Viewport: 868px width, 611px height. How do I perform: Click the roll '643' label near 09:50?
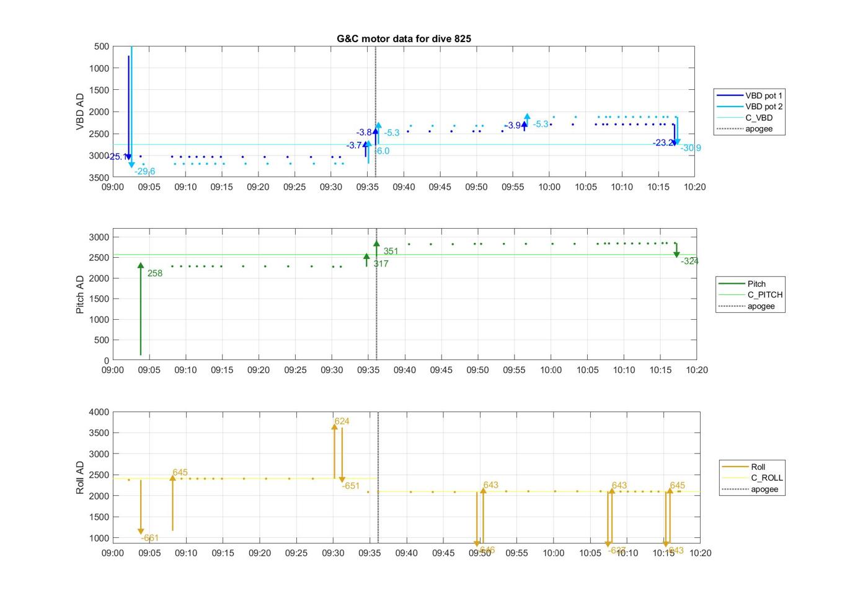point(490,485)
